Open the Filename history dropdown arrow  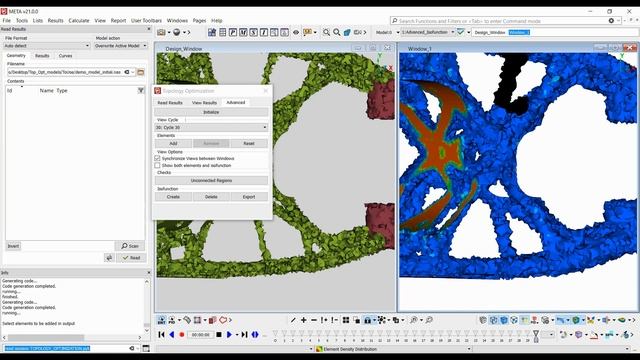133,72
